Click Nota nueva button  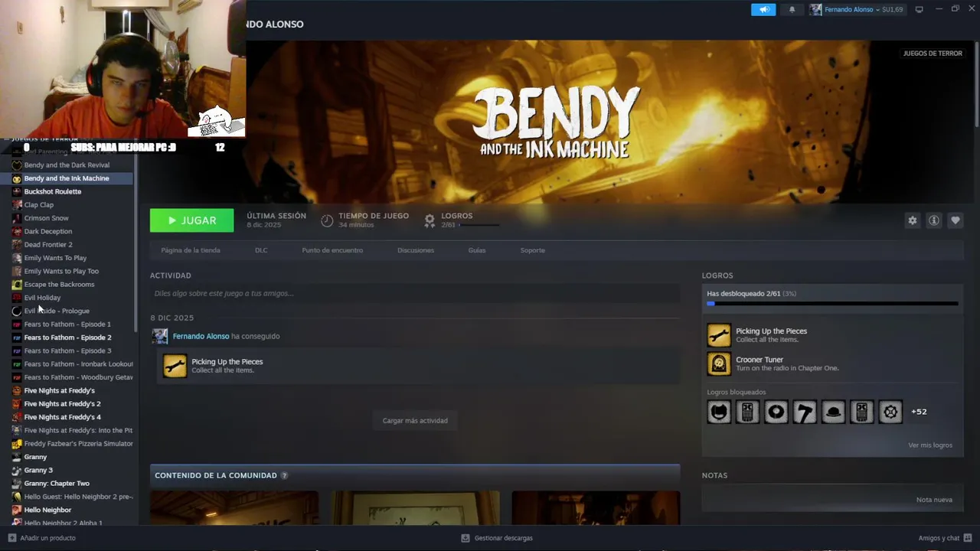pos(934,500)
